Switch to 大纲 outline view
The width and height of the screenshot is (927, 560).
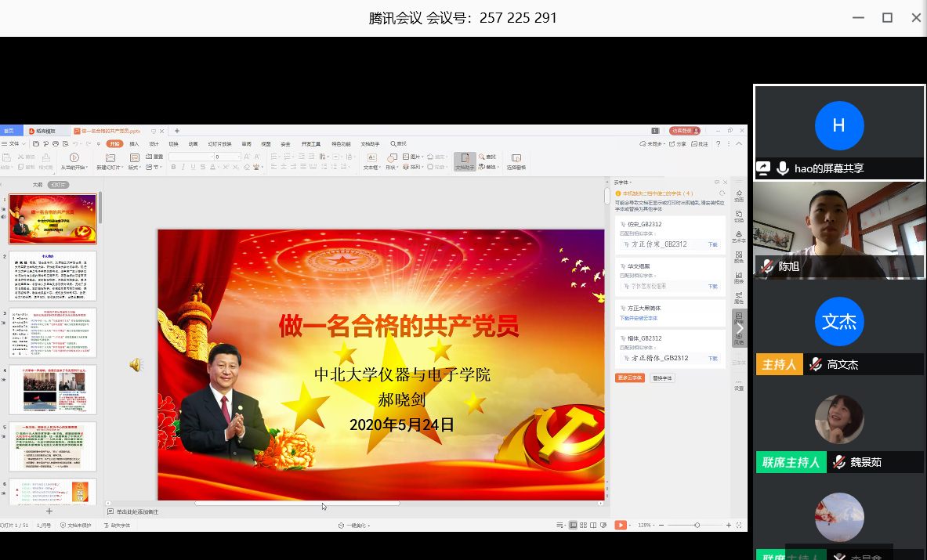(x=37, y=185)
